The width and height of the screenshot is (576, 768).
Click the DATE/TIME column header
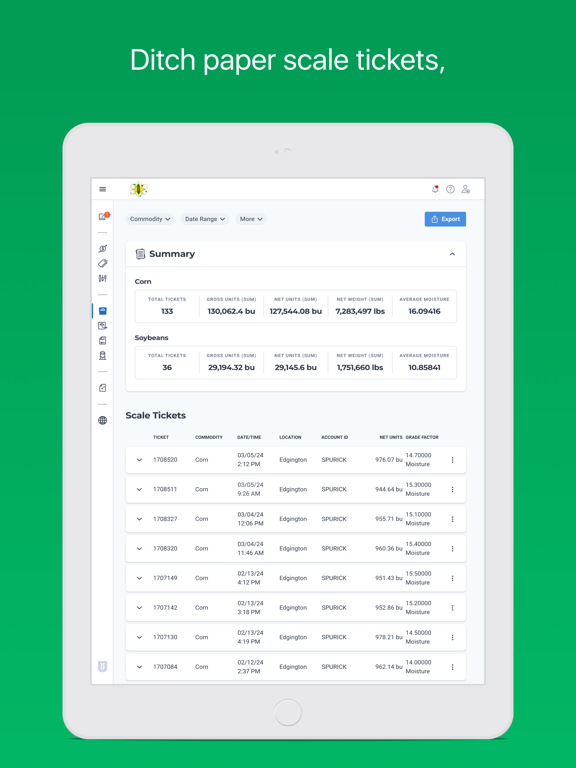[x=249, y=437]
